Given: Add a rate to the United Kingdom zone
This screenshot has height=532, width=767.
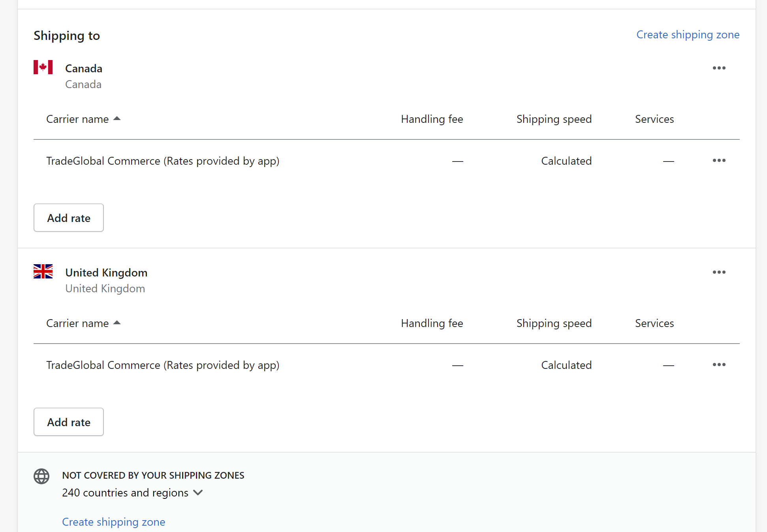Looking at the screenshot, I should click(x=69, y=422).
